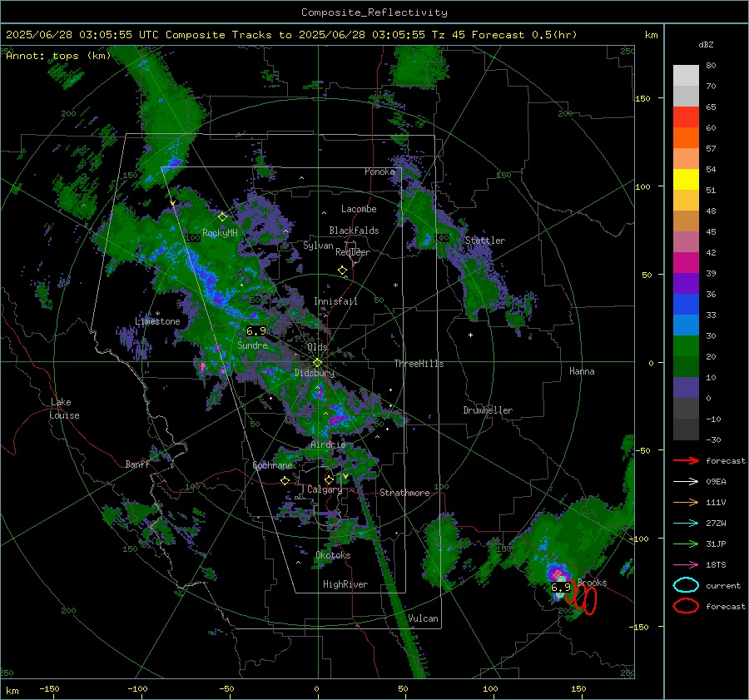
Task: Click the Cochrane town label
Action: tap(272, 465)
